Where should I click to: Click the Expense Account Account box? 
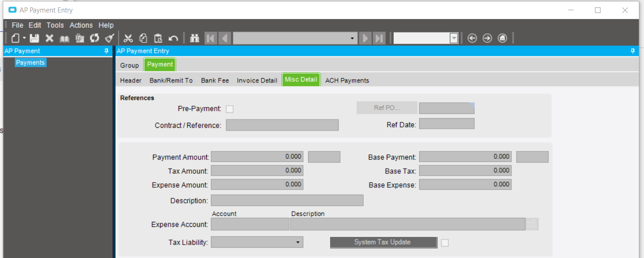click(250, 224)
